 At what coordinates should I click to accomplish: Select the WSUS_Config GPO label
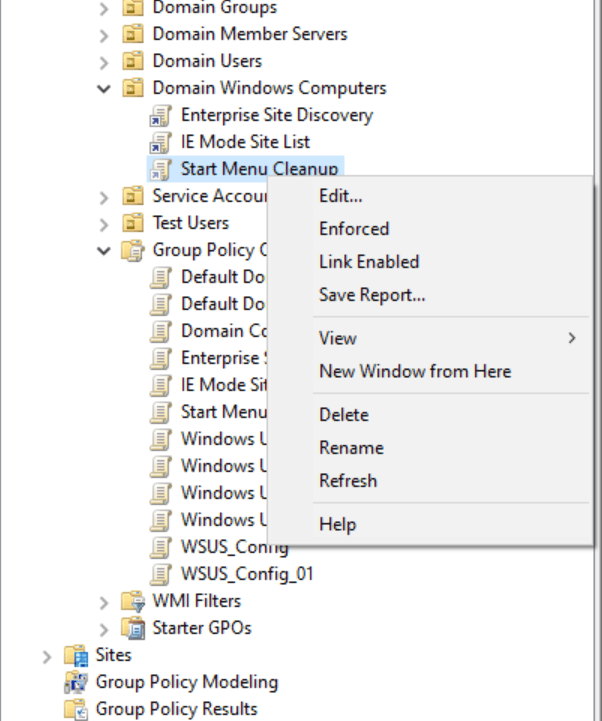click(235, 547)
